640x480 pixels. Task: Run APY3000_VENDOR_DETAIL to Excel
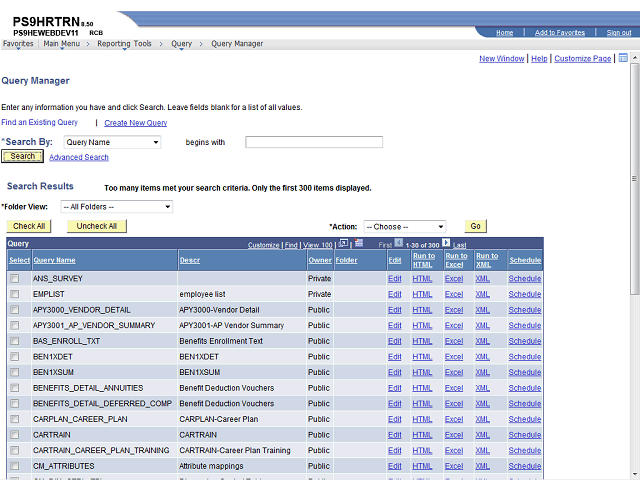[x=454, y=310]
